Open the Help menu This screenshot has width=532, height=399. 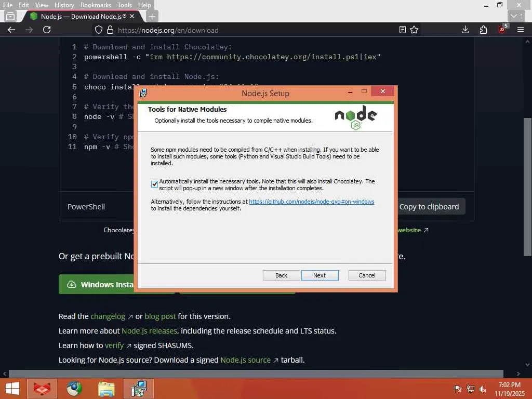144,5
